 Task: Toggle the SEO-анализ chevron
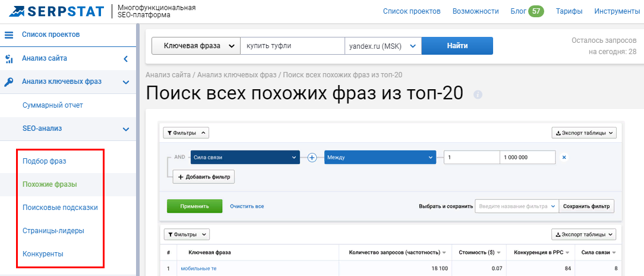click(x=126, y=129)
